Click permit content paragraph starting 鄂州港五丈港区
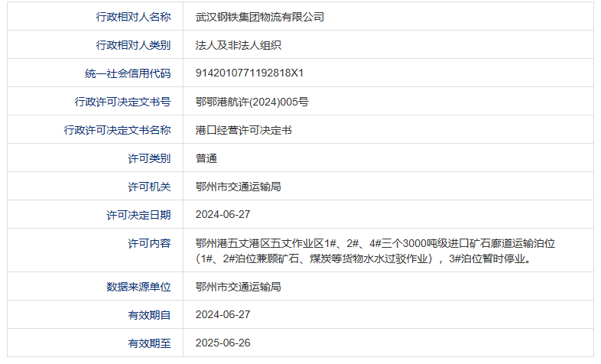 (375, 251)
